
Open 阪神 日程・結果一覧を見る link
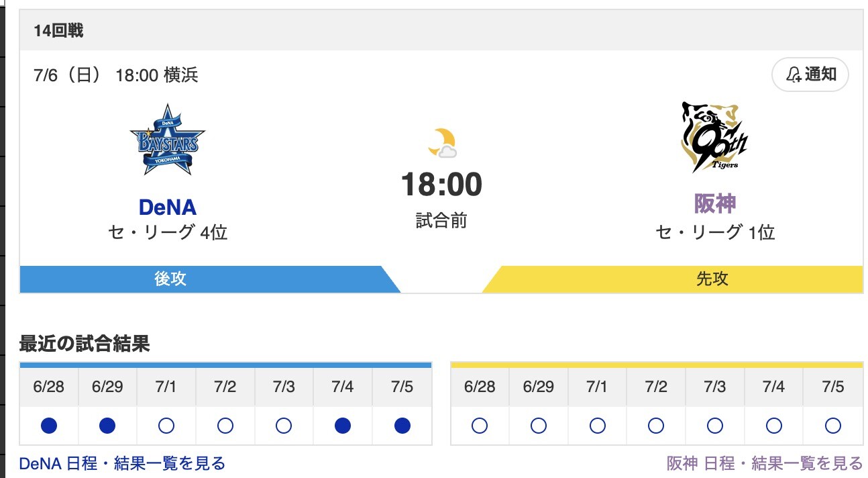[x=765, y=463]
